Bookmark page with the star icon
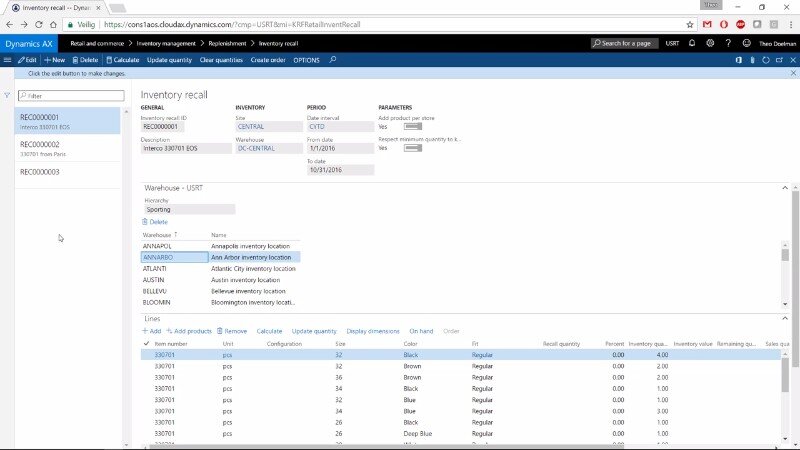This screenshot has width=800, height=450. coord(690,24)
